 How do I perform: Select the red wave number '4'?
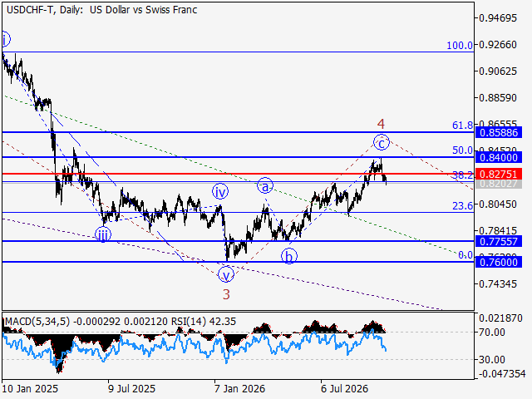tap(381, 124)
